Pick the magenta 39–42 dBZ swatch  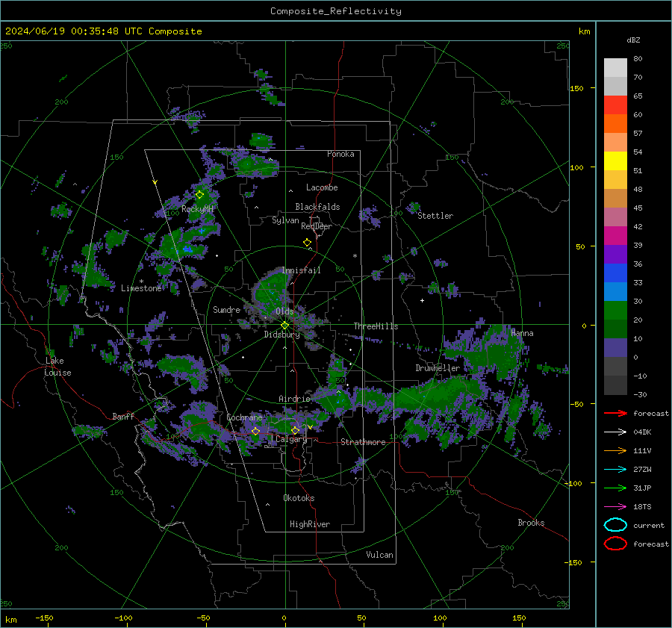click(x=615, y=236)
